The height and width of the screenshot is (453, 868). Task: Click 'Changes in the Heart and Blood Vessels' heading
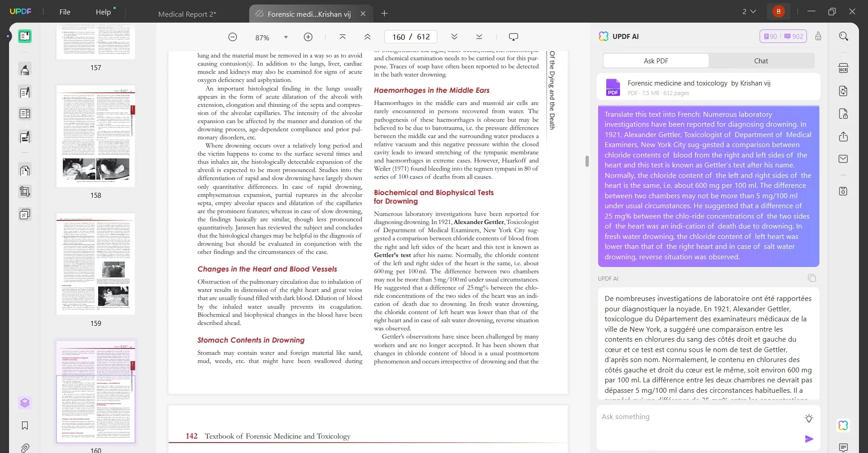(x=267, y=269)
